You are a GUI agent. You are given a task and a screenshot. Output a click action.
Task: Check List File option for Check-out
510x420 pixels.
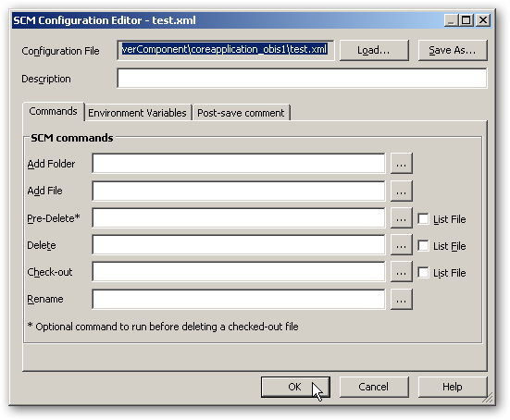point(423,272)
